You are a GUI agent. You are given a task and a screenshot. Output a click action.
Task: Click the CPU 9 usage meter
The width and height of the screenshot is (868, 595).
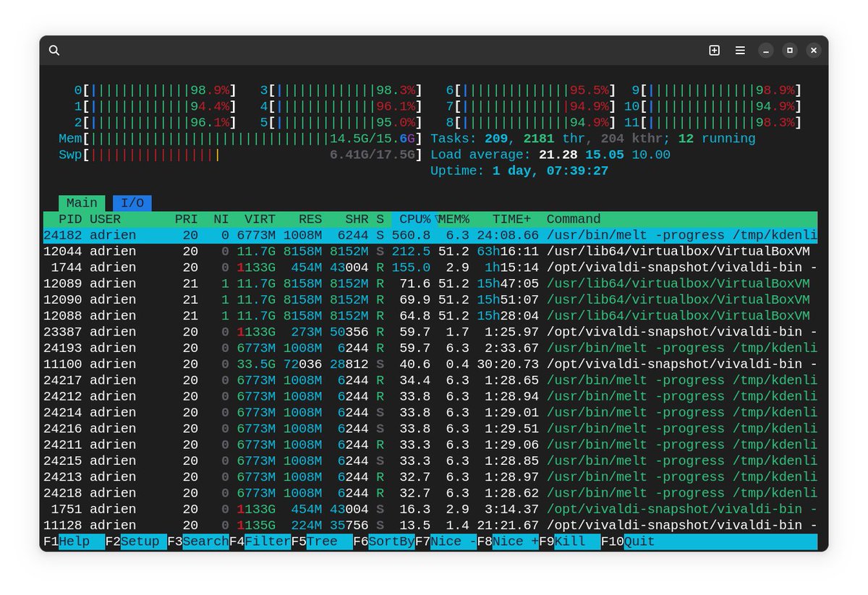[x=717, y=90]
